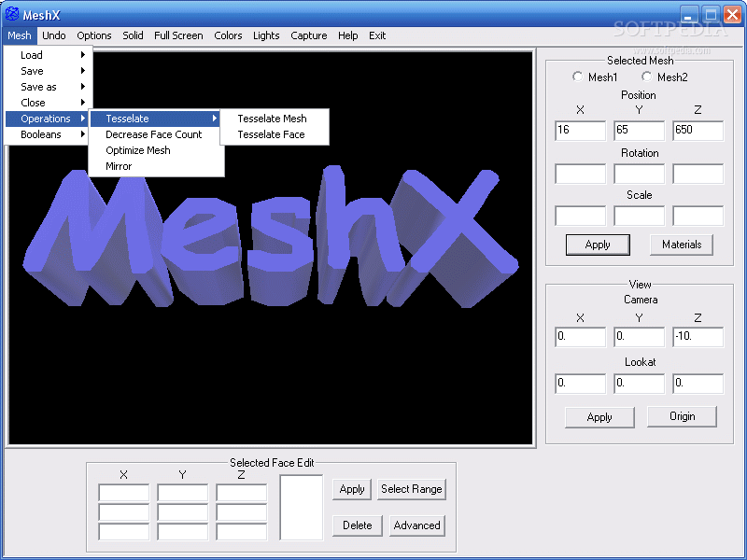Apply Selected Face Edit changes
Image resolution: width=747 pixels, height=560 pixels.
pyautogui.click(x=352, y=489)
